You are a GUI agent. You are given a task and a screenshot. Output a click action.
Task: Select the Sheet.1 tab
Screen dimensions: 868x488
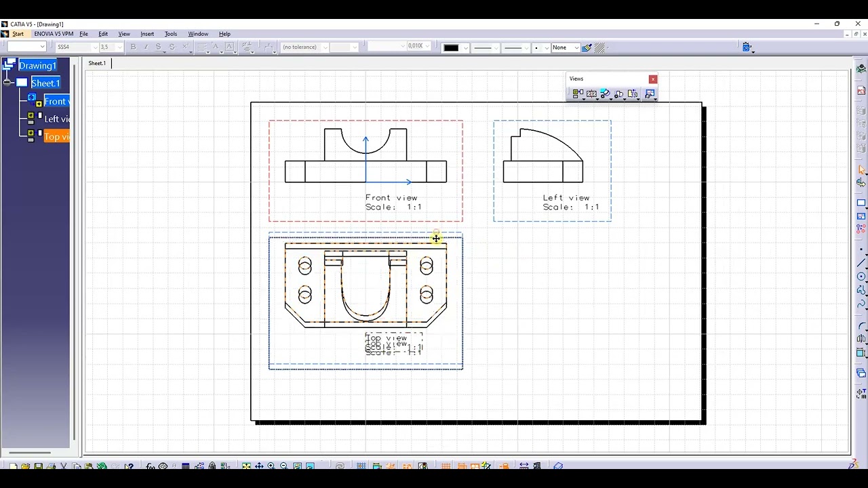pyautogui.click(x=97, y=63)
